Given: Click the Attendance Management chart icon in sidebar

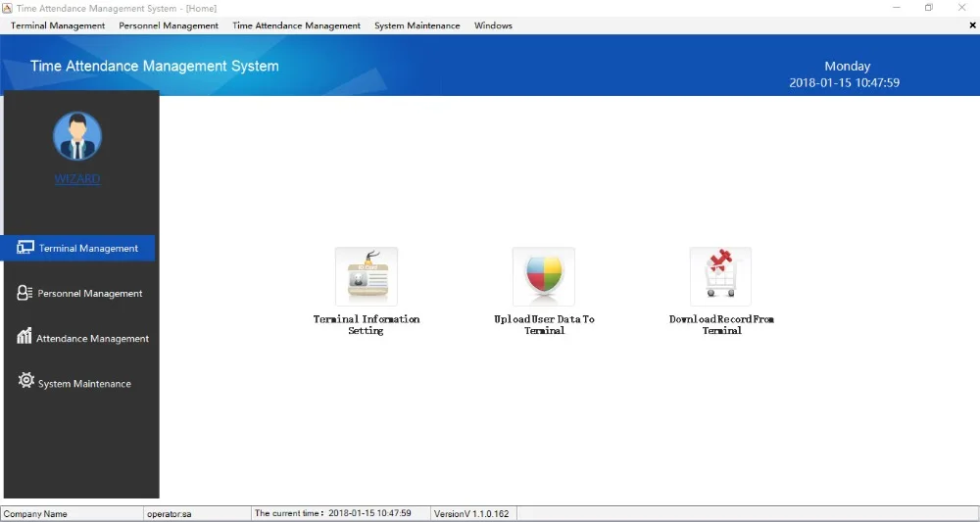Looking at the screenshot, I should coord(24,337).
